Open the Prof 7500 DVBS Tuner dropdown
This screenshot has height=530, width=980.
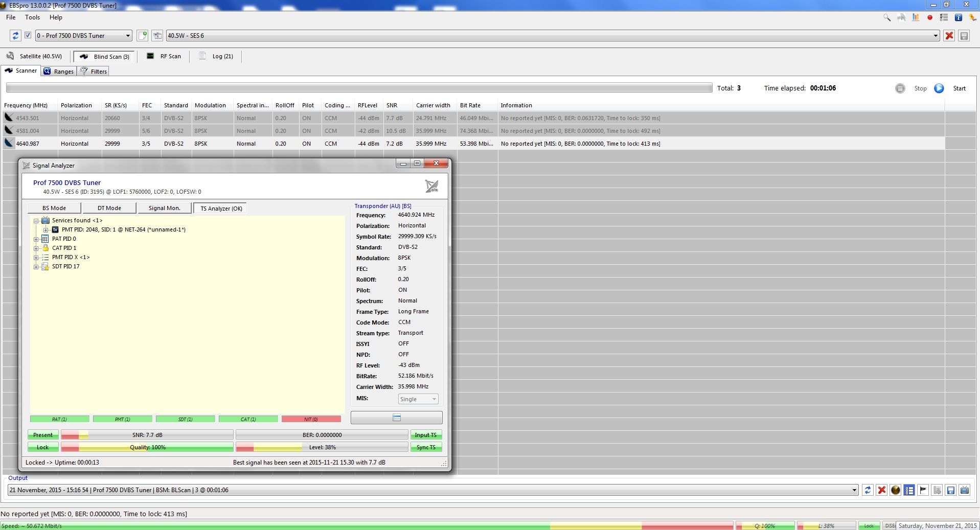(84, 36)
